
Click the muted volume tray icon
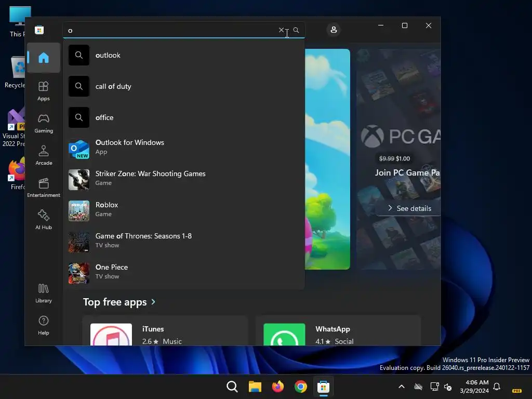(448, 387)
